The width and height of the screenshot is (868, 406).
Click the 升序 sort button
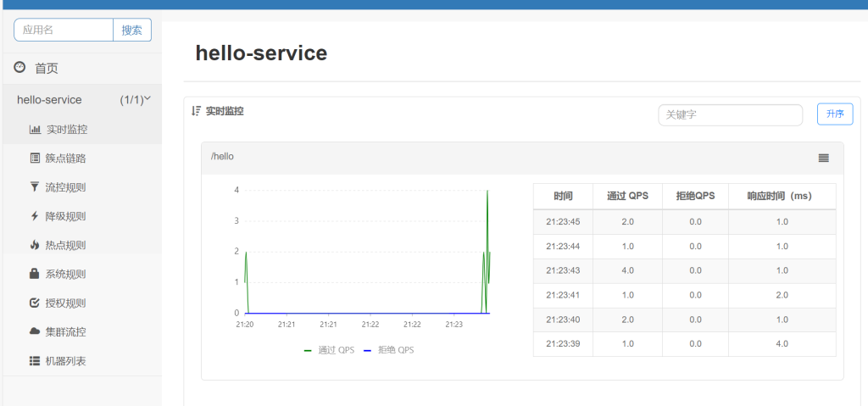834,114
